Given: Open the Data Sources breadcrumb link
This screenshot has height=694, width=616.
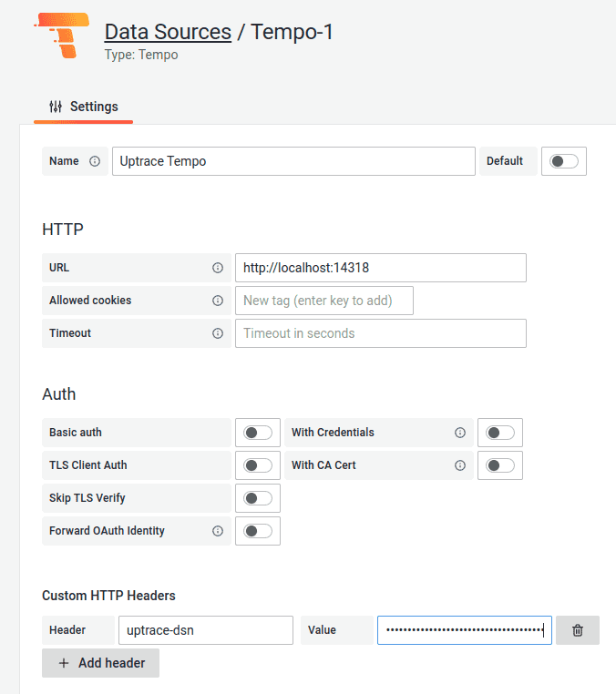Looking at the screenshot, I should pos(168,32).
